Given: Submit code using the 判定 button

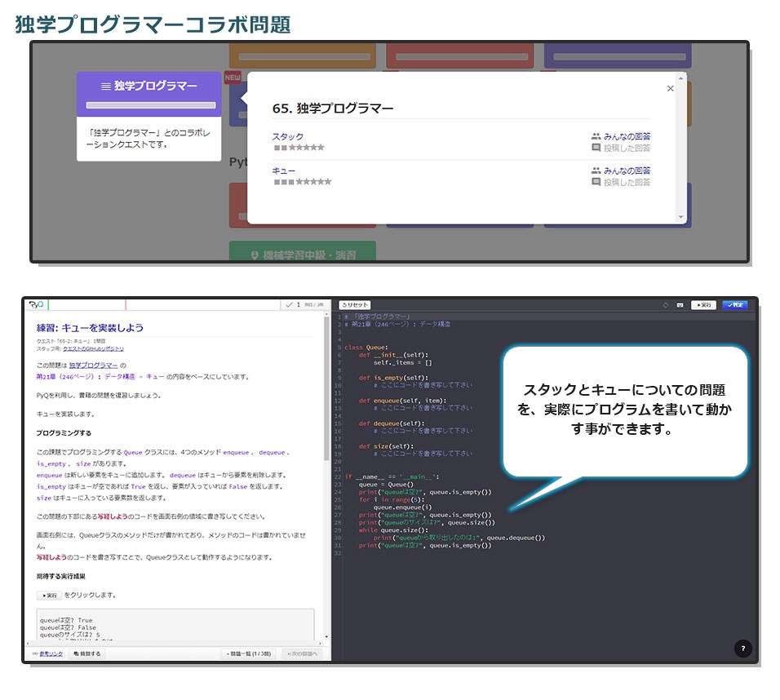Looking at the screenshot, I should (x=735, y=305).
